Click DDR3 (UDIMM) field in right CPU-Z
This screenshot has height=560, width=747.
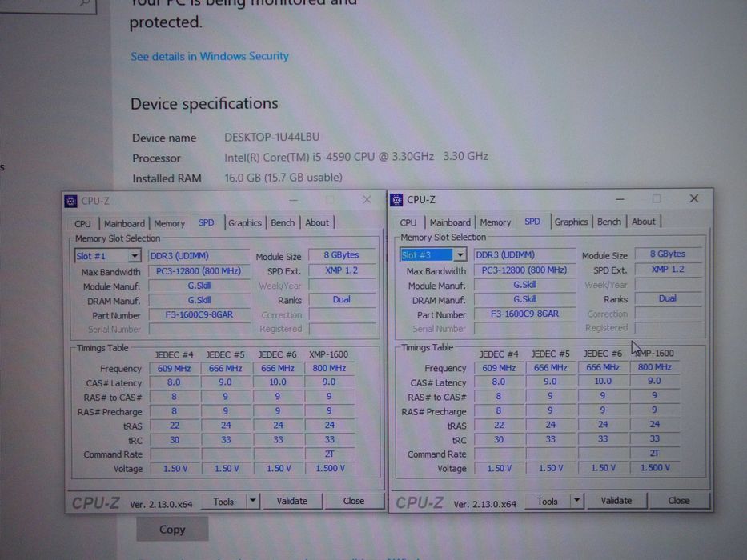524,254
